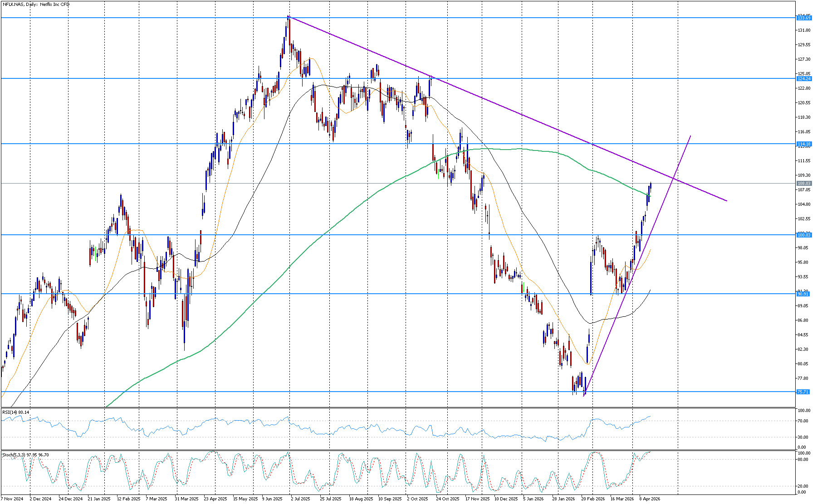Click the top end of ascending purple trendline

(x=690, y=136)
